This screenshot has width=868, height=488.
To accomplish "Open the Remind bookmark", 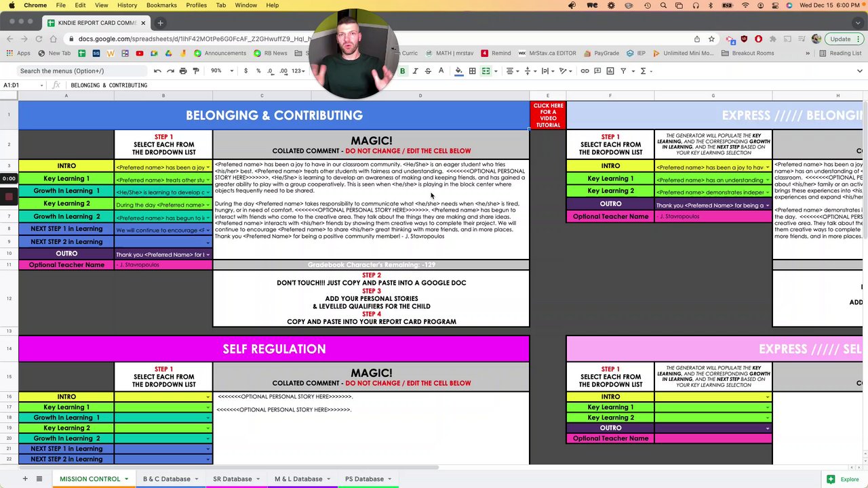I will click(496, 53).
